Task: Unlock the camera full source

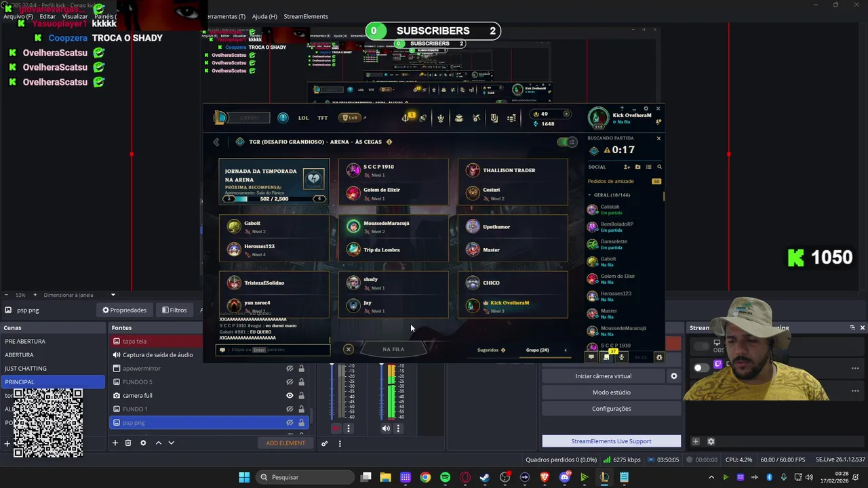Action: coord(301,396)
